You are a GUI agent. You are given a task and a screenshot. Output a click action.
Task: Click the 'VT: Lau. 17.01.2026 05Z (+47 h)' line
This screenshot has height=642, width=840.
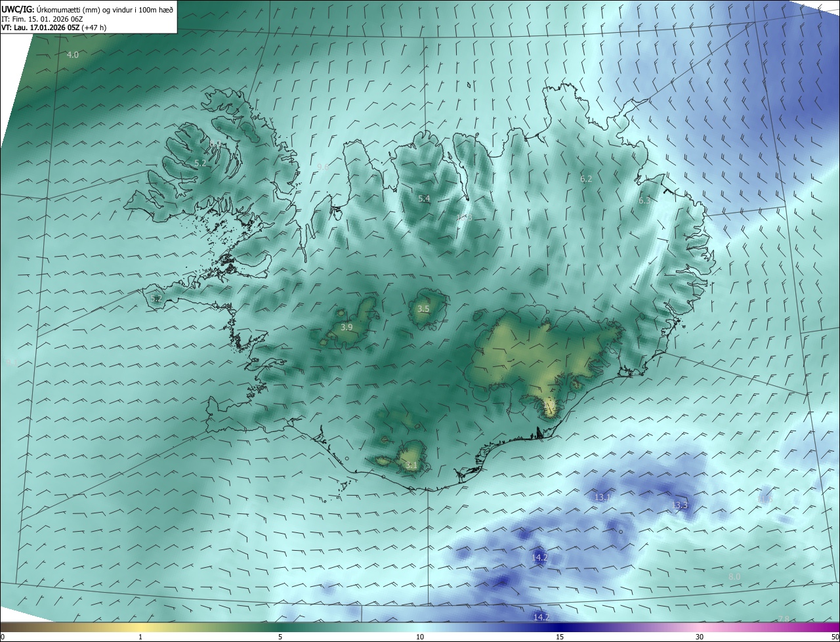coord(54,27)
